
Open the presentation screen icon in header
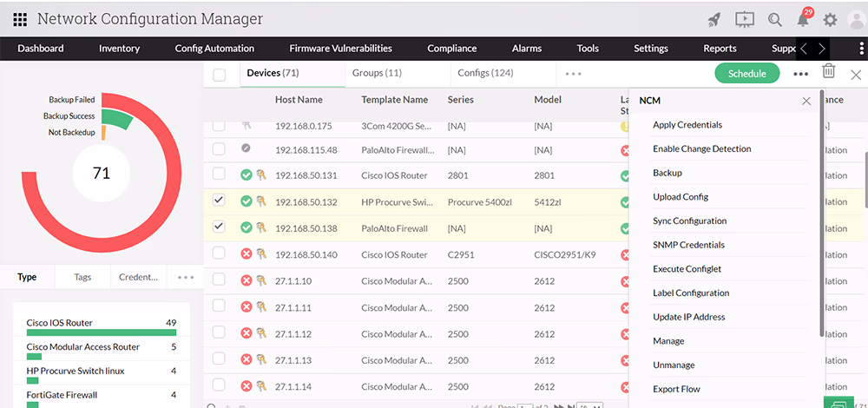coord(745,19)
